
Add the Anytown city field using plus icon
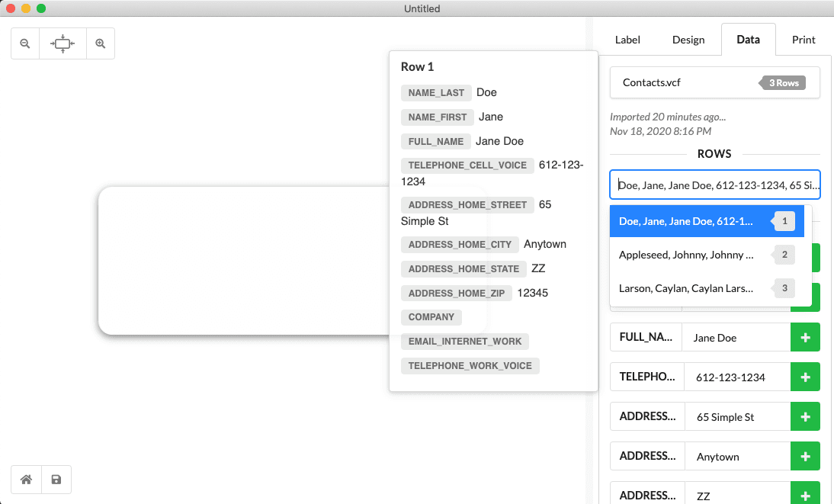(x=805, y=456)
